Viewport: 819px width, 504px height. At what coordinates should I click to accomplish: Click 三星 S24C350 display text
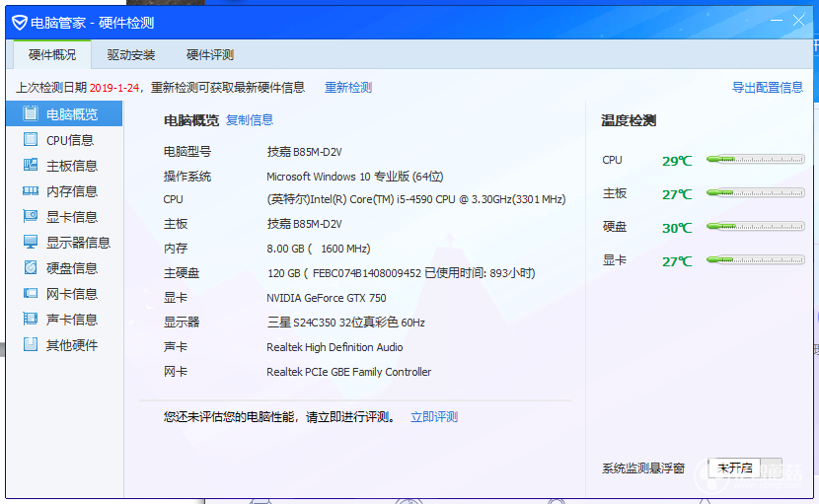(x=345, y=323)
